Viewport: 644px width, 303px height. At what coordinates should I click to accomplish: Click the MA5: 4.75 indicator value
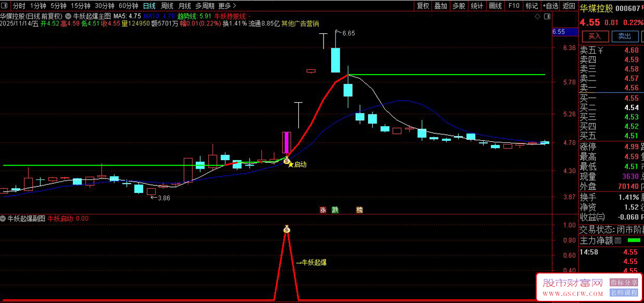coord(126,16)
